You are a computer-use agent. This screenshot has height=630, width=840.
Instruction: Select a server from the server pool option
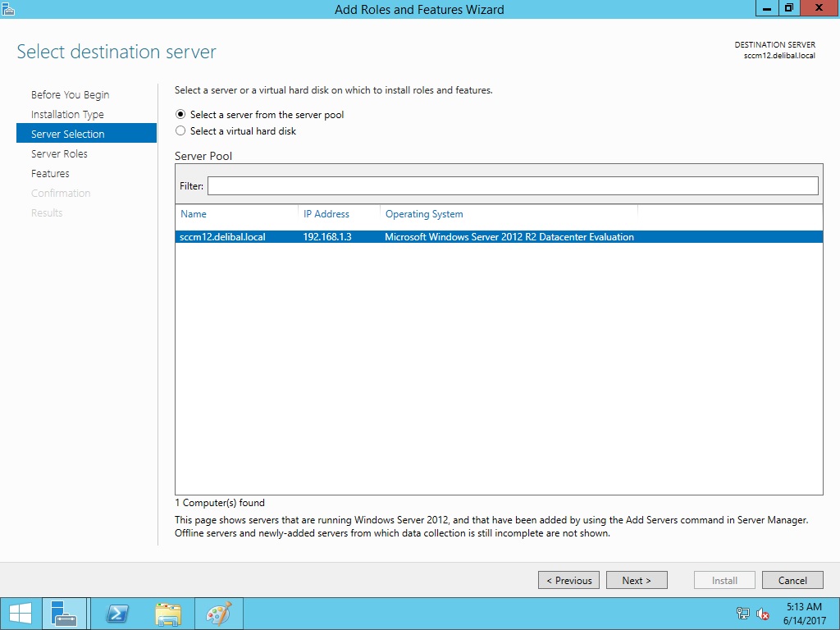(181, 115)
